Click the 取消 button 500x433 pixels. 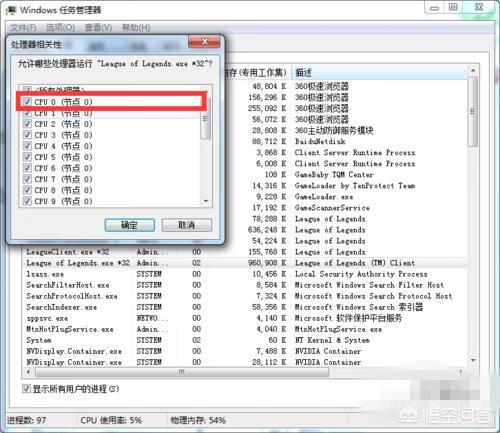pos(187,225)
